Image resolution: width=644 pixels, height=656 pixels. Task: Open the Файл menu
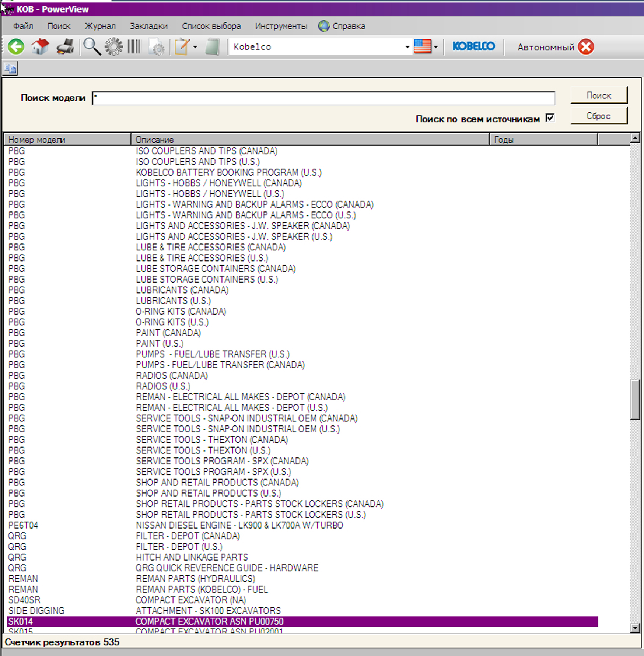(23, 26)
